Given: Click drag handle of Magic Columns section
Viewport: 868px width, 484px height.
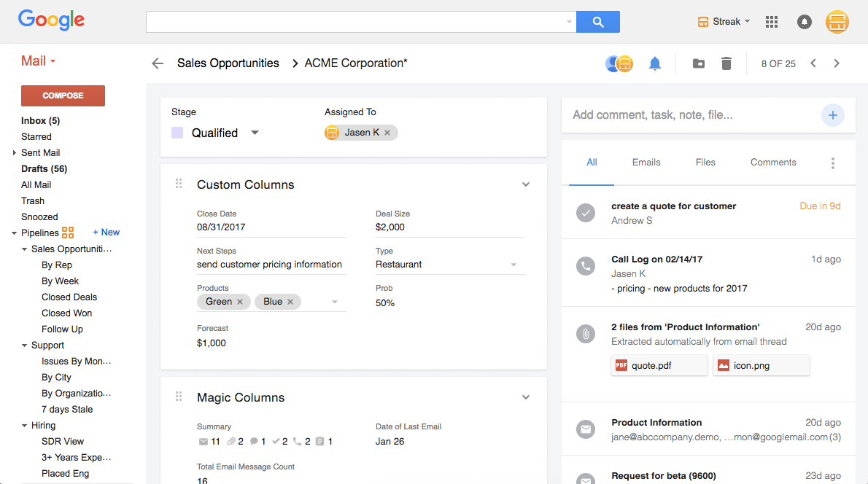Looking at the screenshot, I should coord(178,397).
